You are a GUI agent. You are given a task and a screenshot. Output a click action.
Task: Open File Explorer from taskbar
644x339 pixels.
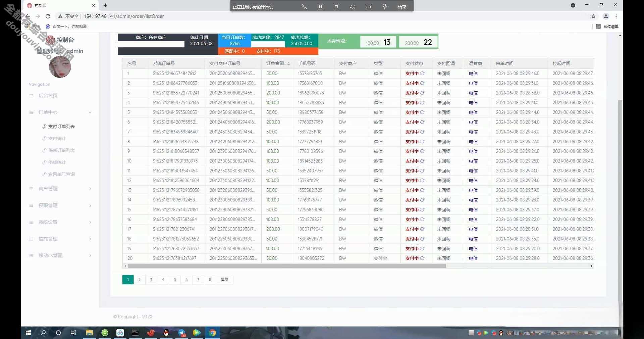[x=89, y=333]
